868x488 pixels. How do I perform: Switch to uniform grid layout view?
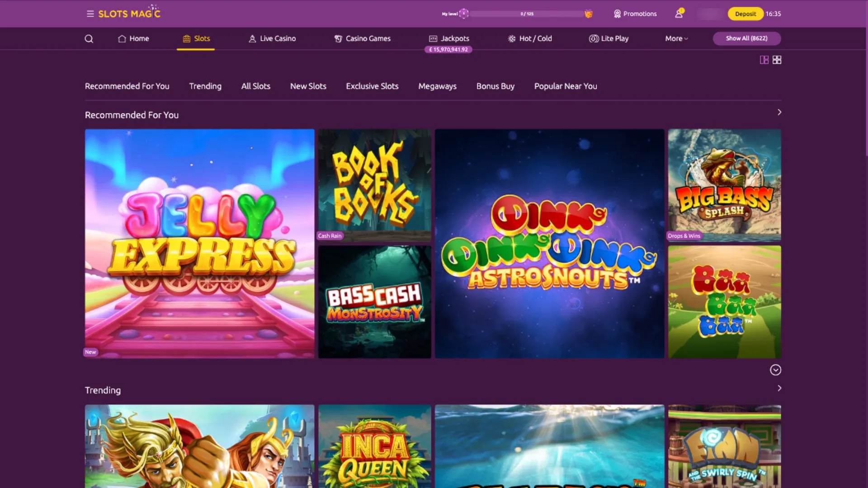point(777,60)
